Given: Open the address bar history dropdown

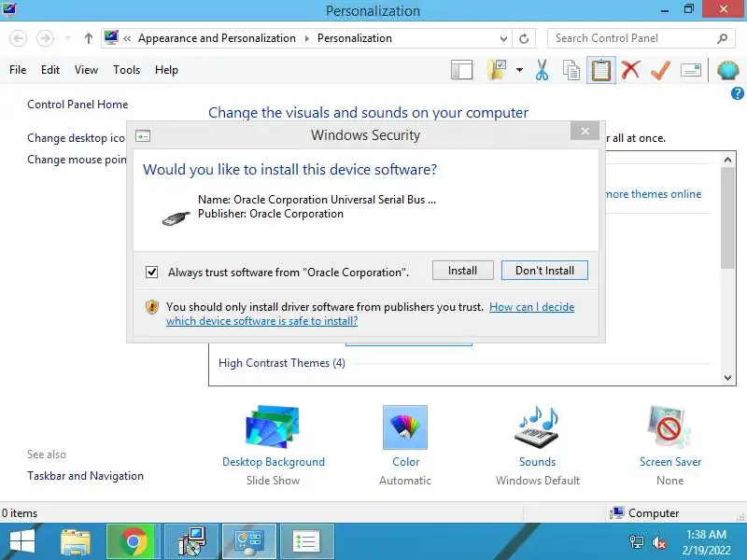Looking at the screenshot, I should (503, 38).
